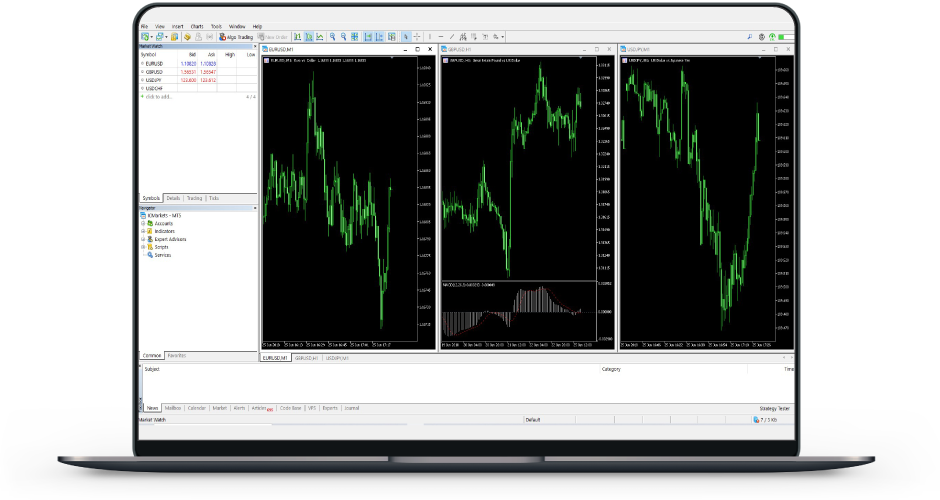Click the gold Navigator toolbar icon

(x=187, y=37)
